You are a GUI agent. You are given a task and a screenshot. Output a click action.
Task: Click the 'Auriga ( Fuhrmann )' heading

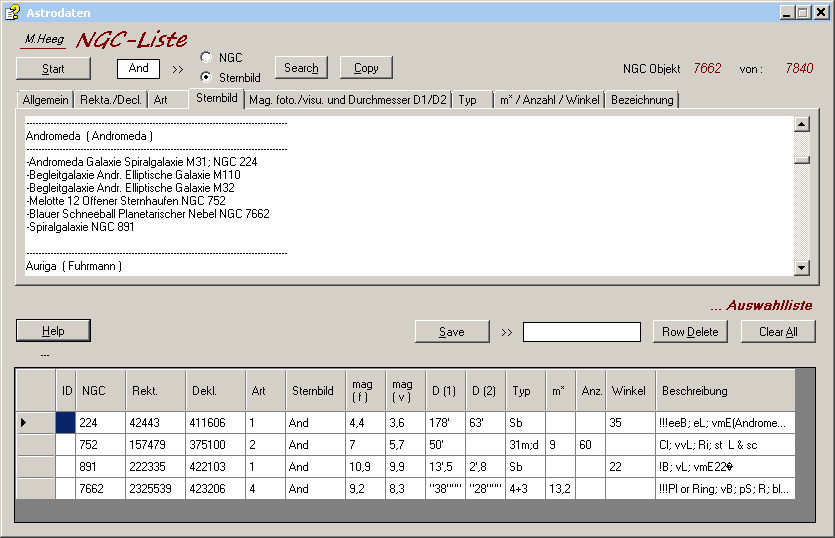tap(73, 266)
